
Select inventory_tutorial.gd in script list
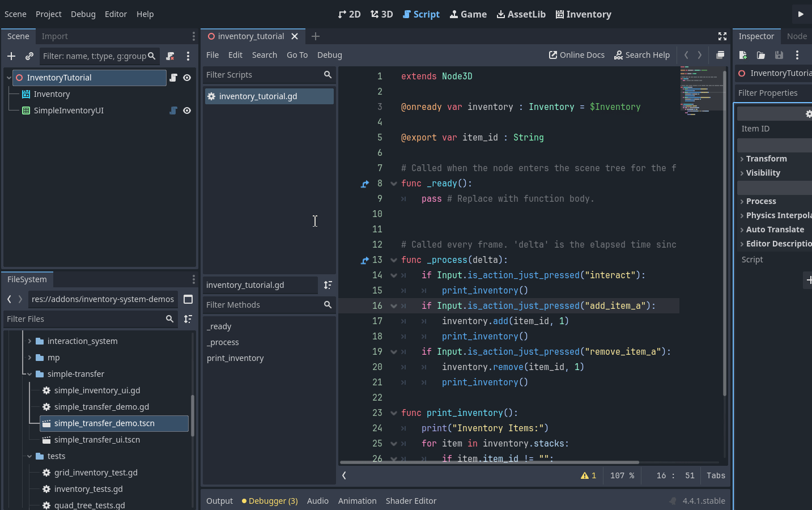point(269,96)
